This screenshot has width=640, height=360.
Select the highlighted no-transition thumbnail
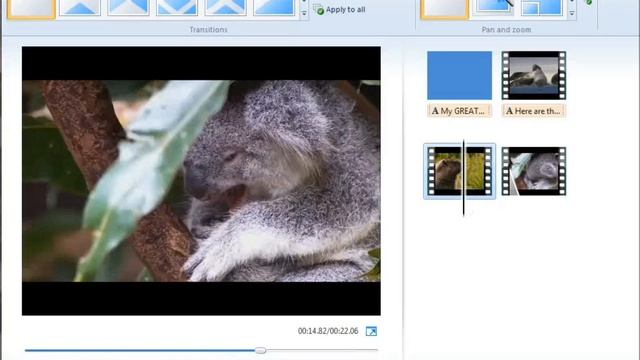click(31, 8)
